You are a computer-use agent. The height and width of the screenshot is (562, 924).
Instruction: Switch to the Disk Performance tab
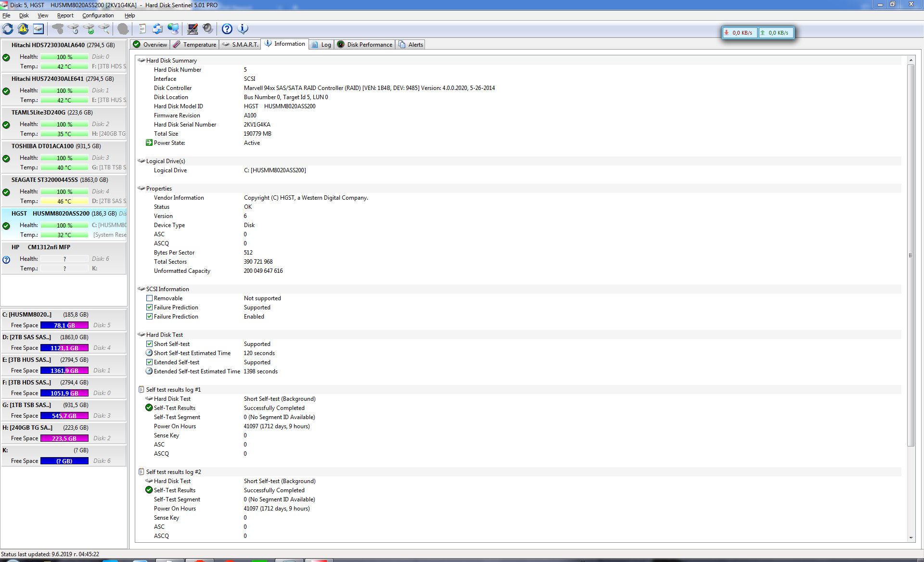click(x=365, y=44)
